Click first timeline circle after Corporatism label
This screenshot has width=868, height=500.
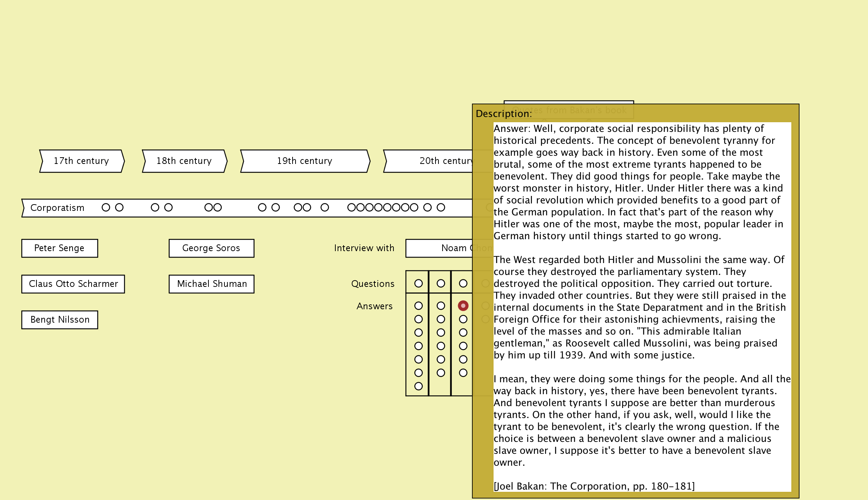tap(106, 208)
